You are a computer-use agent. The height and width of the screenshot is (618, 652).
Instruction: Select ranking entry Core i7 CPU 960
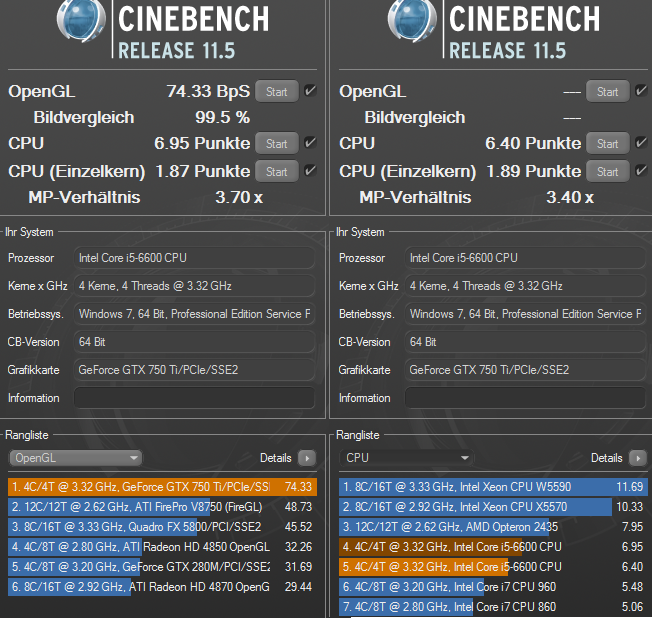493,587
